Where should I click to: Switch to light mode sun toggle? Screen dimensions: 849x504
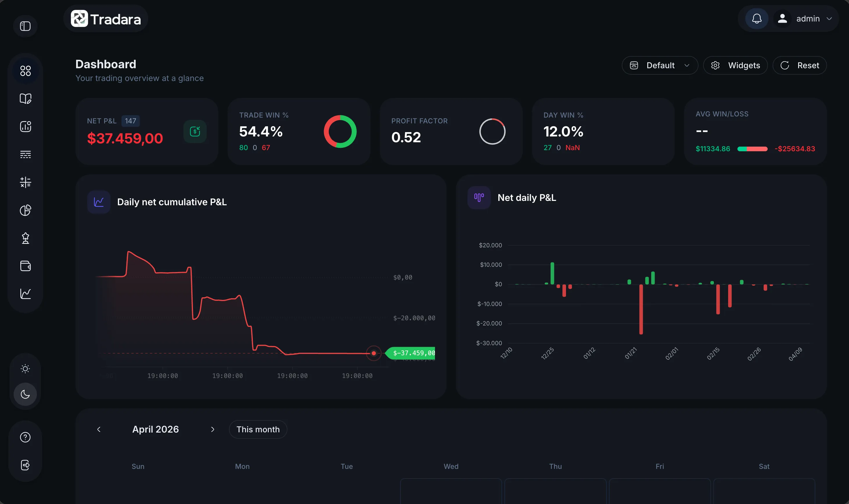tap(26, 368)
